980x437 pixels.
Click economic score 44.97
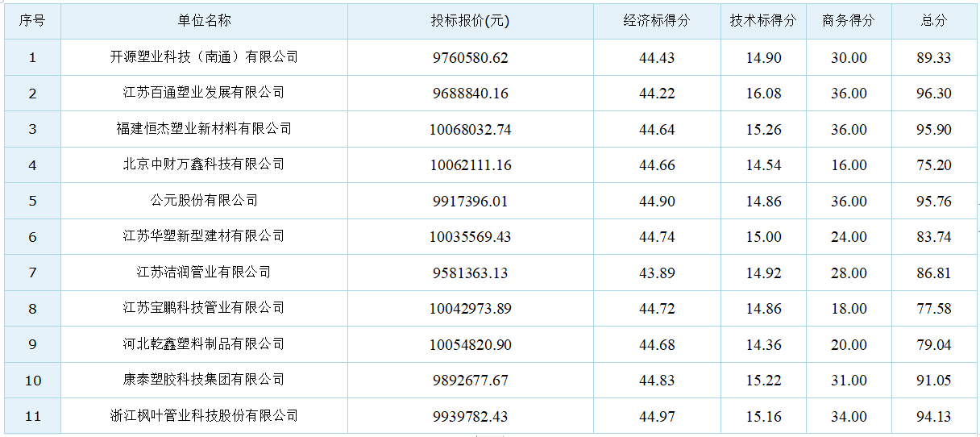click(x=657, y=417)
